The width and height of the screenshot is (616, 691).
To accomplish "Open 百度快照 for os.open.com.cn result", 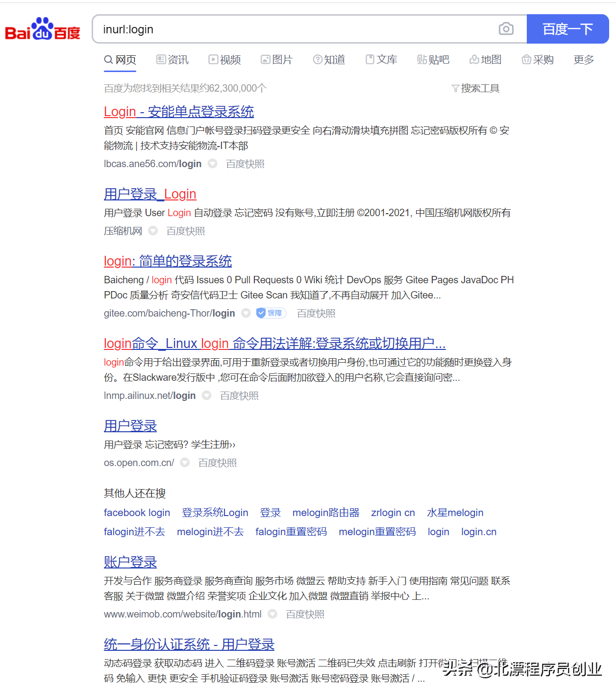I will [x=218, y=463].
